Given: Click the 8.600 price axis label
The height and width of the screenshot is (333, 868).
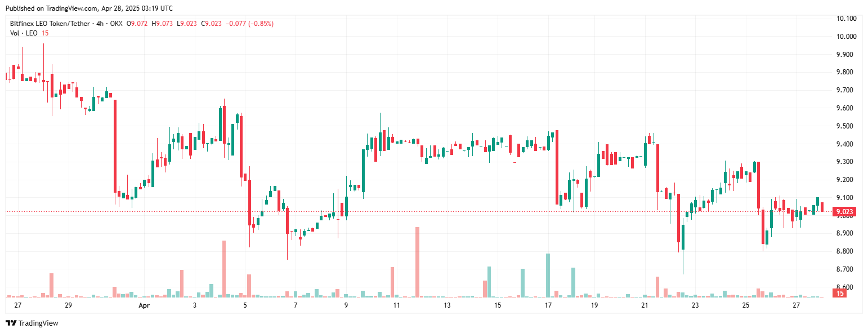Looking at the screenshot, I should [847, 287].
